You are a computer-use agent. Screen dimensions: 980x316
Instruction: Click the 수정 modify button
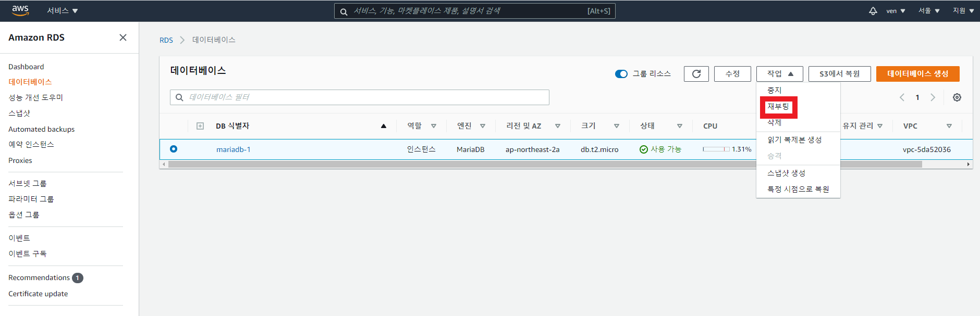[732, 74]
